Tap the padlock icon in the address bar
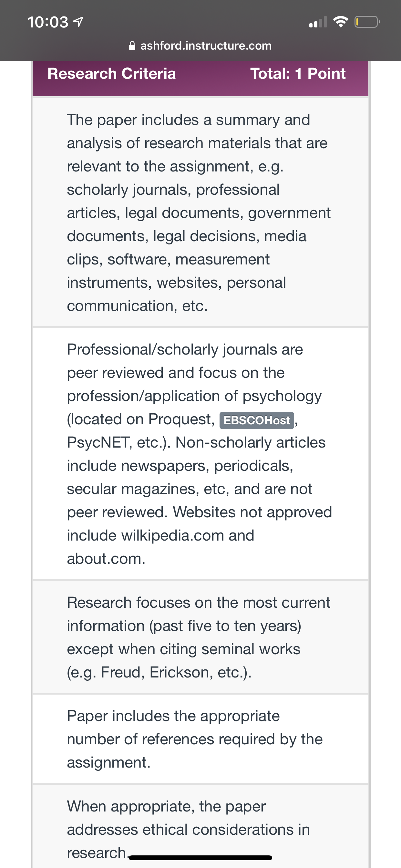Screen dimensions: 401x868 pyautogui.click(x=132, y=46)
